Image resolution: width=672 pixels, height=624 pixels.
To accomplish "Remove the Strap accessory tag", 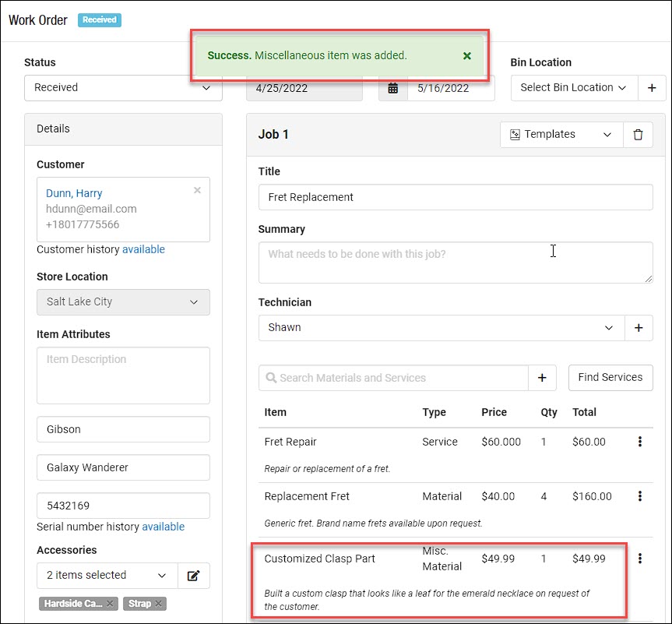I will [x=159, y=604].
